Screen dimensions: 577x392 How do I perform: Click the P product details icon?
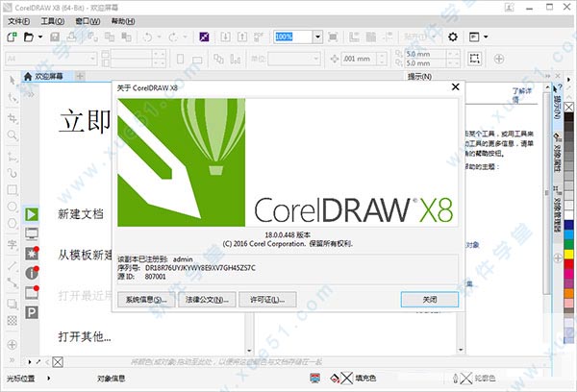point(32,312)
